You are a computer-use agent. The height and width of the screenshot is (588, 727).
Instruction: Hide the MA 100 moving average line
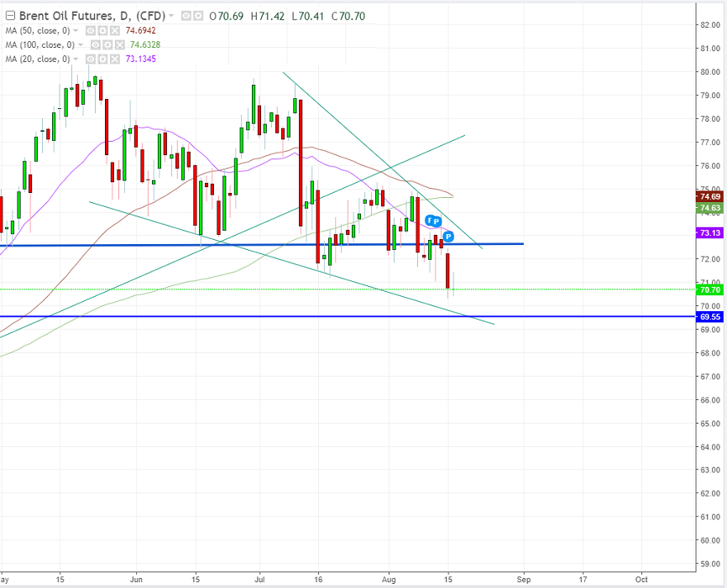(x=97, y=44)
